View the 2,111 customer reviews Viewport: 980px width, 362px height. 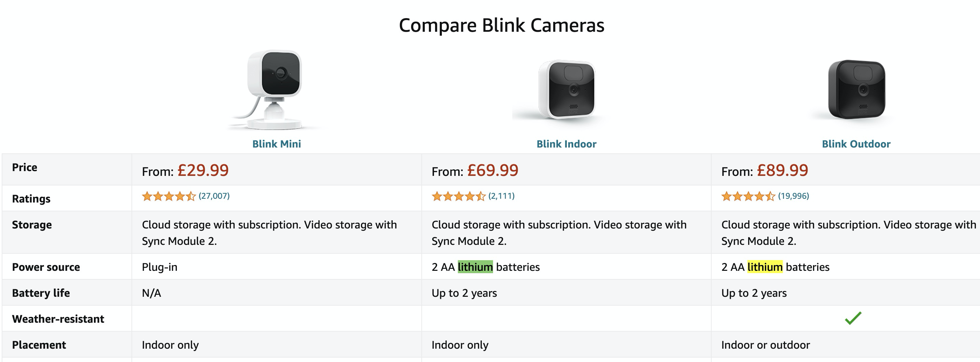point(501,196)
